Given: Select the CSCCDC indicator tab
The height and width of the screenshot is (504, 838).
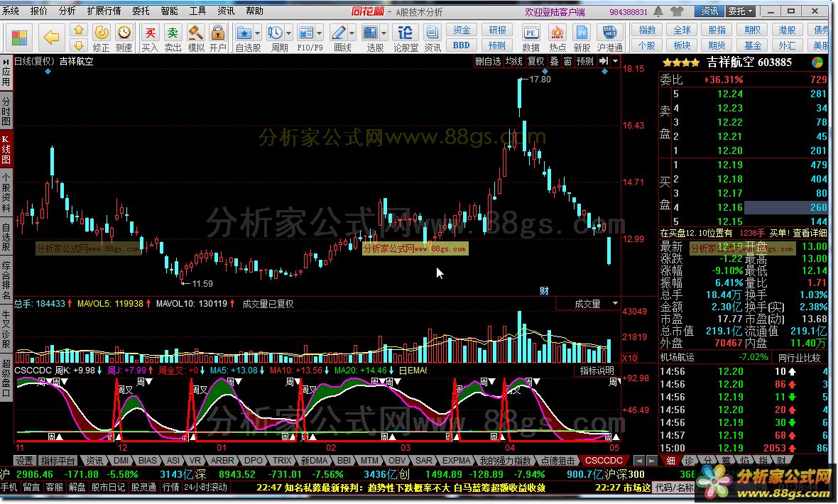Looking at the screenshot, I should point(604,460).
